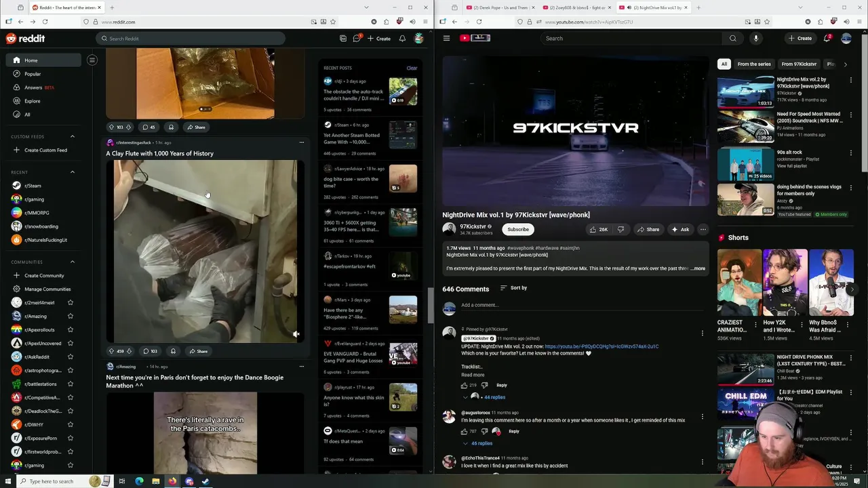The image size is (868, 488).
Task: Favorite r/battlestations community star
Action: coord(70,384)
